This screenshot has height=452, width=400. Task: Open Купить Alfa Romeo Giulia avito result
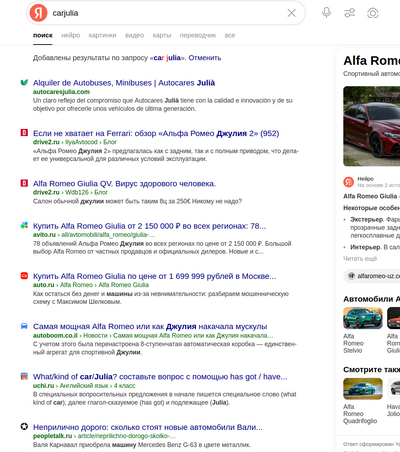149,226
